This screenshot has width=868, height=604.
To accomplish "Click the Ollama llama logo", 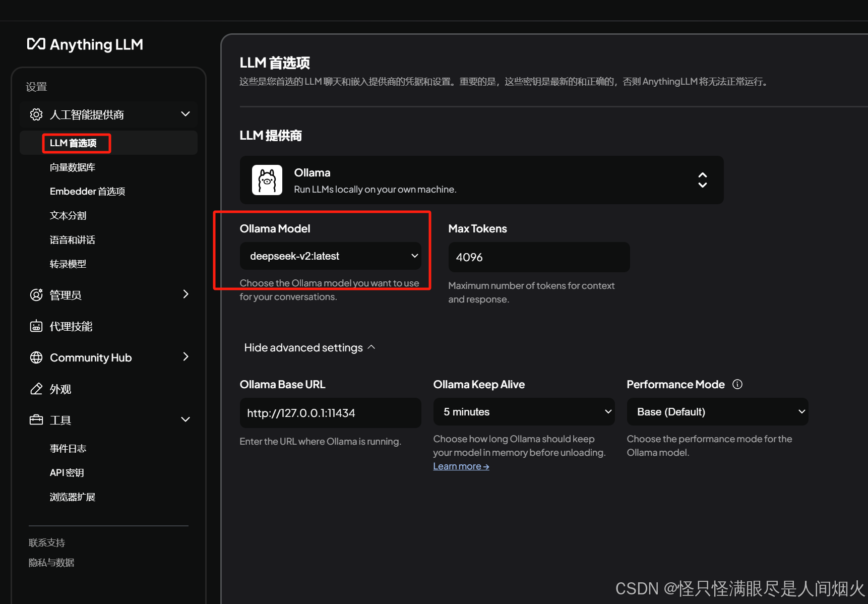I will (x=267, y=180).
